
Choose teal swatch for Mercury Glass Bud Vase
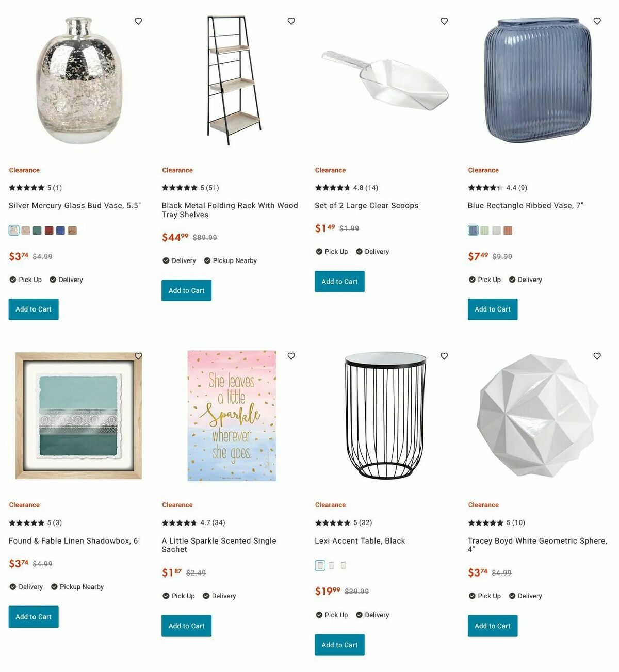pos(37,231)
